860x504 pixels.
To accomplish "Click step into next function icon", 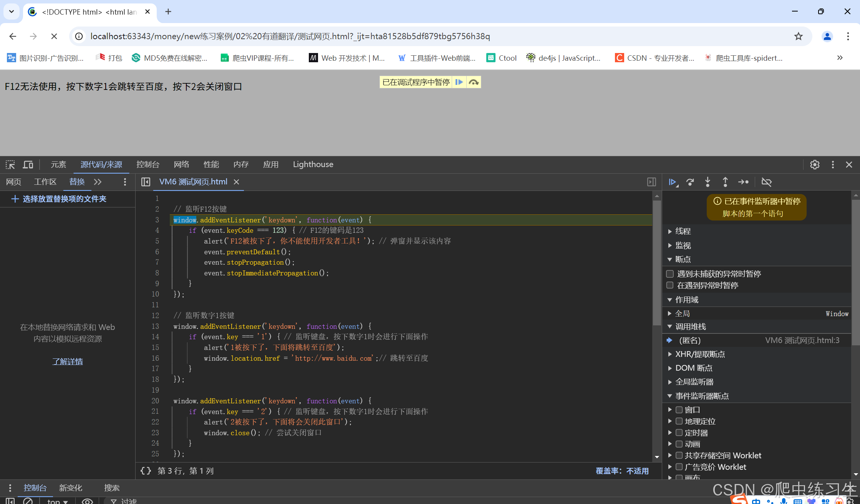I will pyautogui.click(x=708, y=182).
